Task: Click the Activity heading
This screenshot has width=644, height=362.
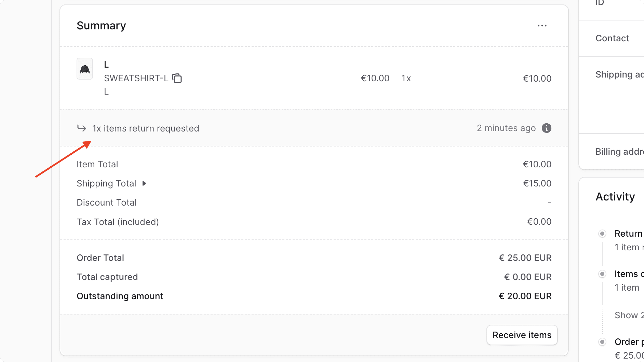Action: pos(615,196)
